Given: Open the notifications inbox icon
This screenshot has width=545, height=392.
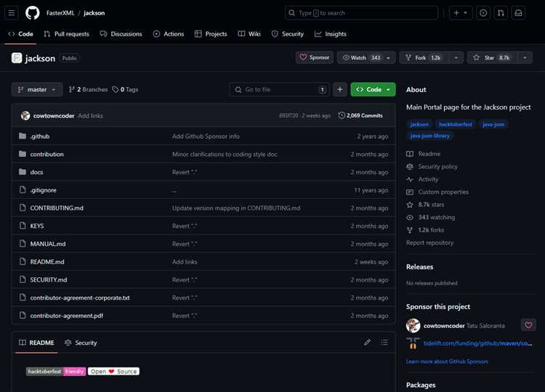Looking at the screenshot, I should point(518,13).
